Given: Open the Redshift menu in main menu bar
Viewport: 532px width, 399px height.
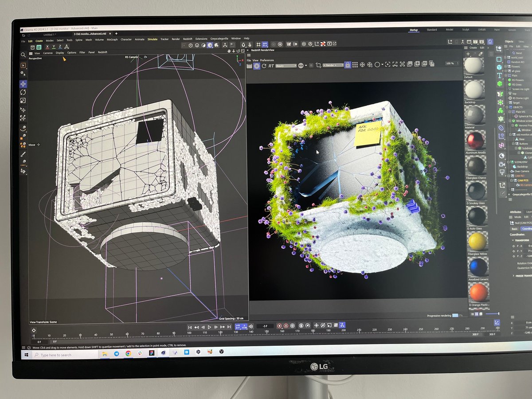Looking at the screenshot, I should click(x=188, y=39).
